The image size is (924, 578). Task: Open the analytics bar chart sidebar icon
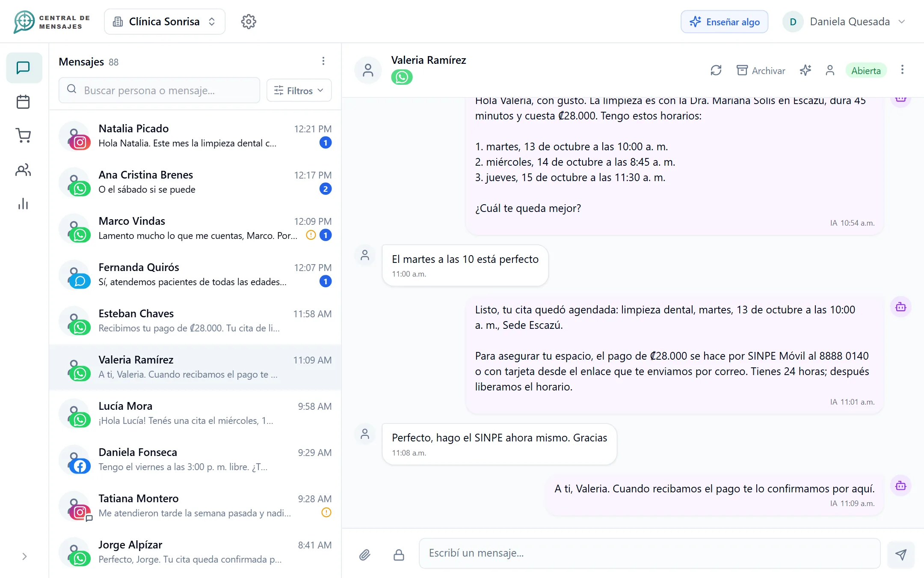click(x=23, y=204)
